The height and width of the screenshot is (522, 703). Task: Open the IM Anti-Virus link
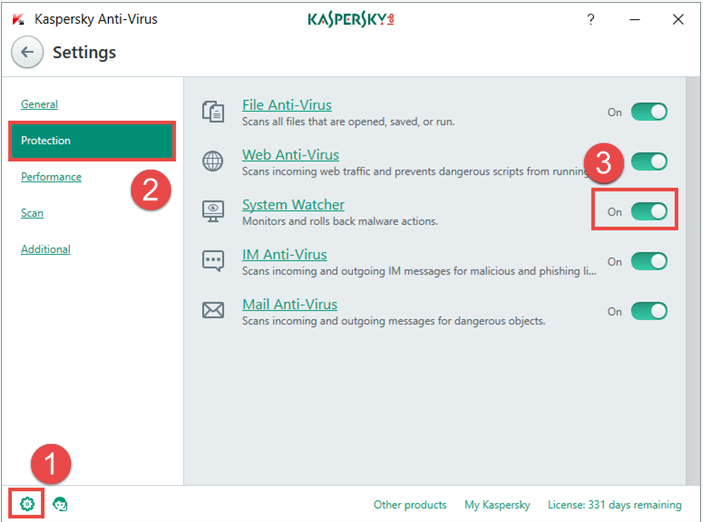285,254
